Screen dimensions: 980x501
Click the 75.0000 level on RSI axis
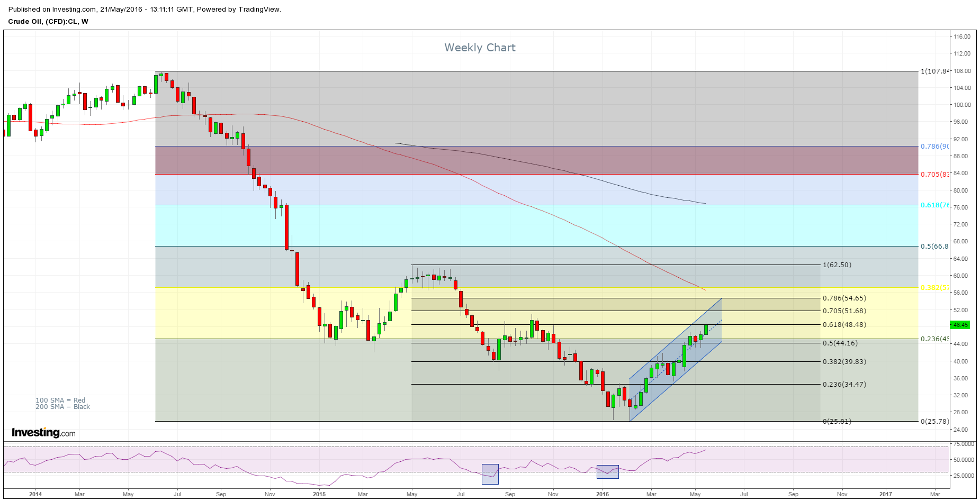click(964, 444)
